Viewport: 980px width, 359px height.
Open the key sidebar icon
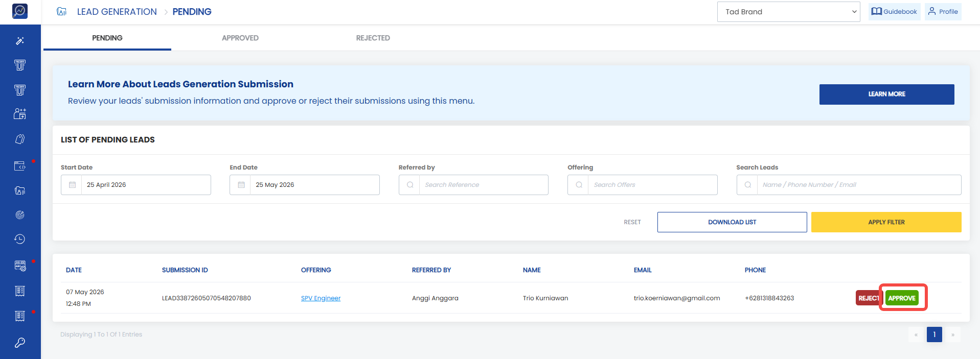click(20, 343)
